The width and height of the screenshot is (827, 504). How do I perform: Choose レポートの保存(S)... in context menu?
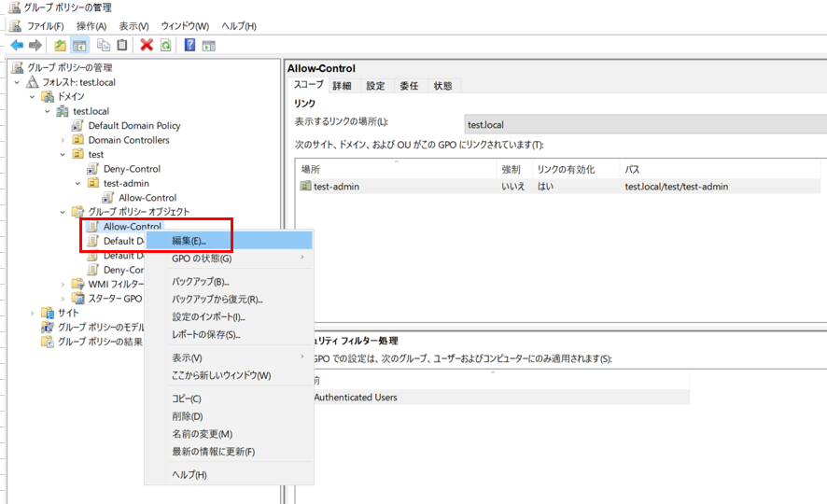[229, 334]
